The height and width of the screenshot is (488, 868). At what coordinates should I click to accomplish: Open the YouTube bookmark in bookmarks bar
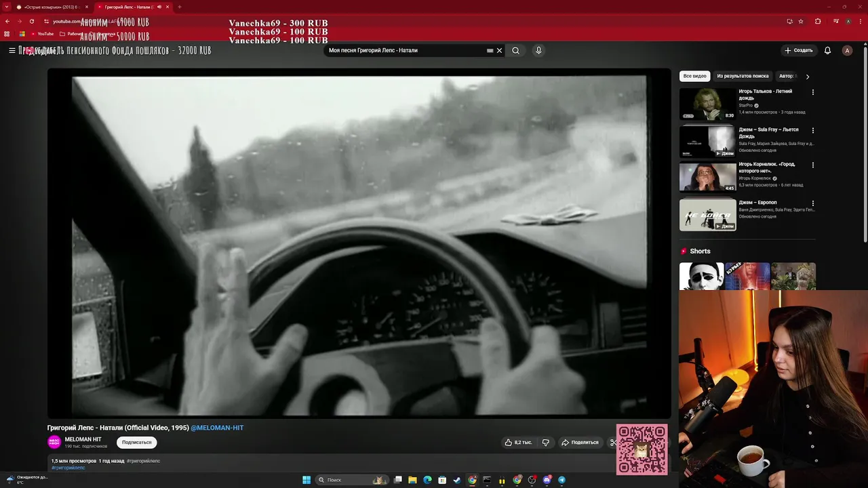click(42, 33)
